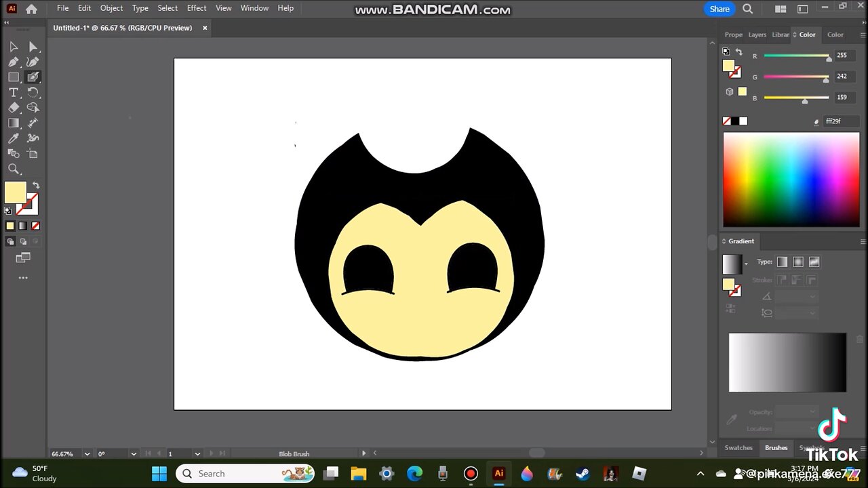868x488 pixels.
Task: Select the Artboard tool
Action: pyautogui.click(x=33, y=154)
